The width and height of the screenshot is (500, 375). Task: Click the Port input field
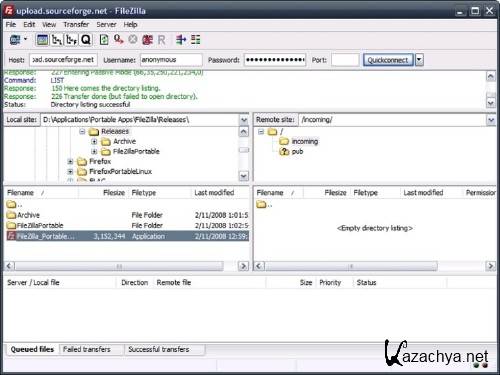pos(345,60)
